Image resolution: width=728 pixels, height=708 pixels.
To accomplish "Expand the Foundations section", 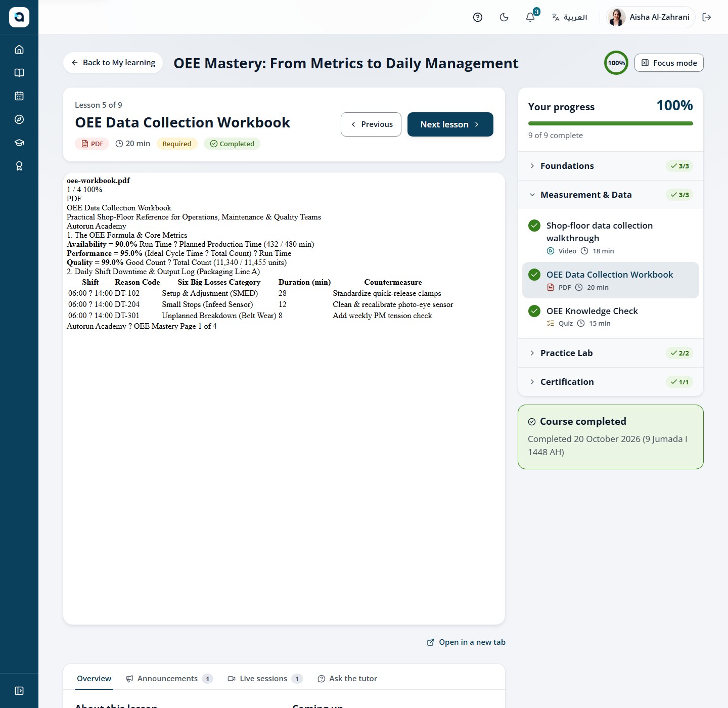I will click(x=611, y=166).
